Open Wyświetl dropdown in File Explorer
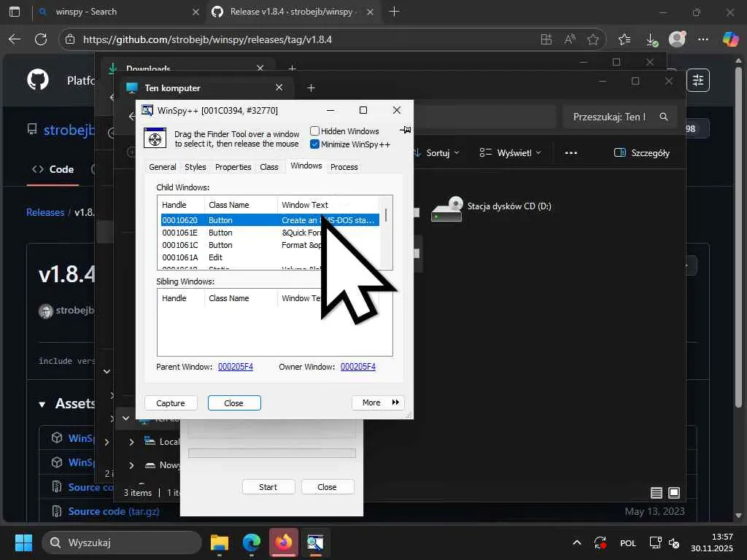 tap(511, 153)
